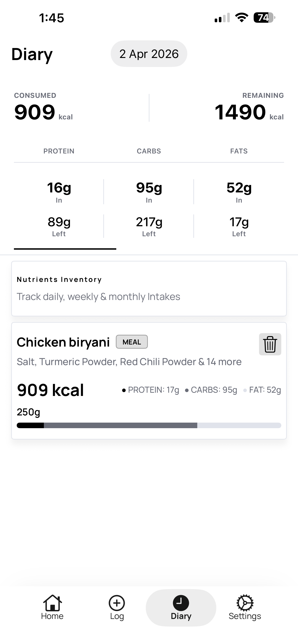Open the Chicken biryani meal title
The height and width of the screenshot is (644, 298).
pos(63,342)
